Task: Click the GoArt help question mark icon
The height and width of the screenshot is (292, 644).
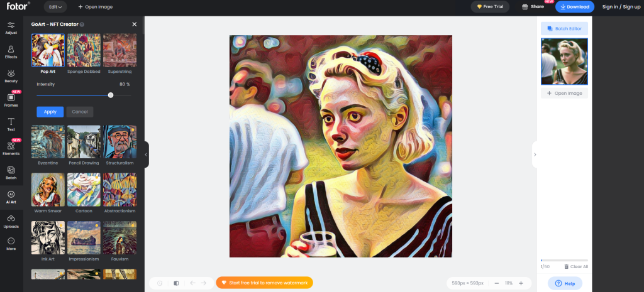Action: pos(82,24)
